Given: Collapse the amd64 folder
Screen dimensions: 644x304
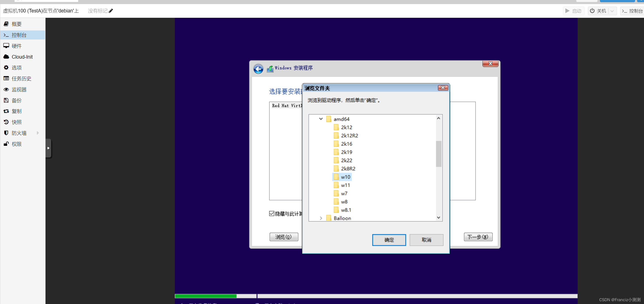Looking at the screenshot, I should coord(321,119).
